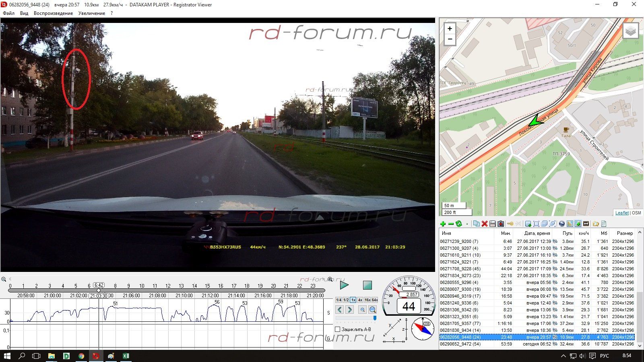
Task: Open the Воспроизведение menu
Action: pyautogui.click(x=53, y=13)
